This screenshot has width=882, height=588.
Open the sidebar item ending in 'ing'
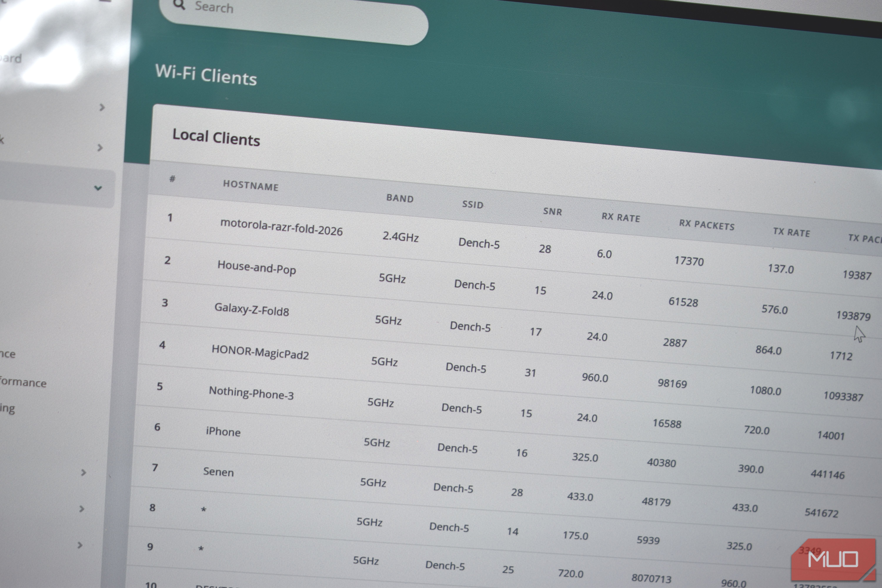(x=7, y=408)
